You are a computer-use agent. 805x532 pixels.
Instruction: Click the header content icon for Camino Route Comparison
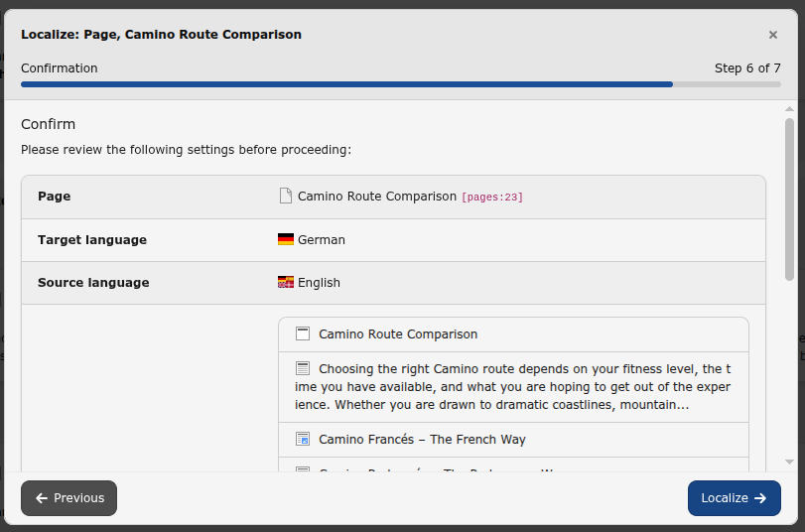[x=303, y=333]
